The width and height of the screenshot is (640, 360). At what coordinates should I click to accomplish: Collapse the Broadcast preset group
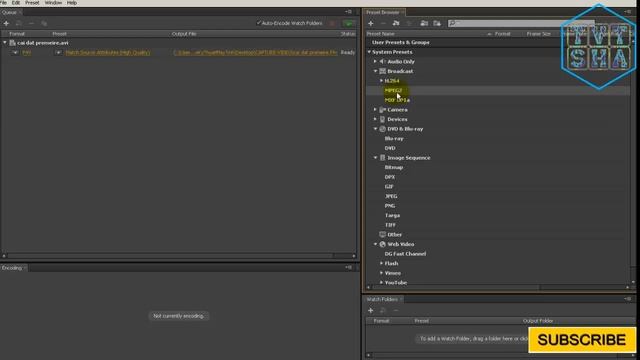375,71
